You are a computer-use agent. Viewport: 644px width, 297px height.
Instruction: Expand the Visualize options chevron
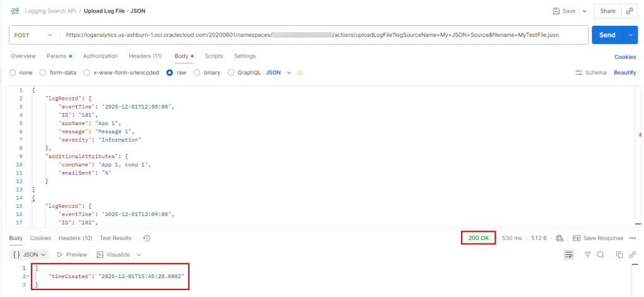139,255
